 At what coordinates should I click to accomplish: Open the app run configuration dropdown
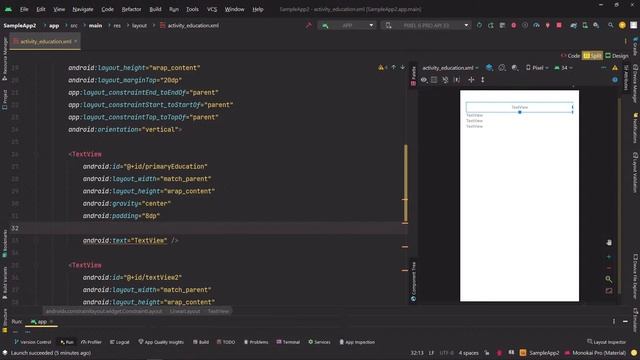tap(347, 25)
